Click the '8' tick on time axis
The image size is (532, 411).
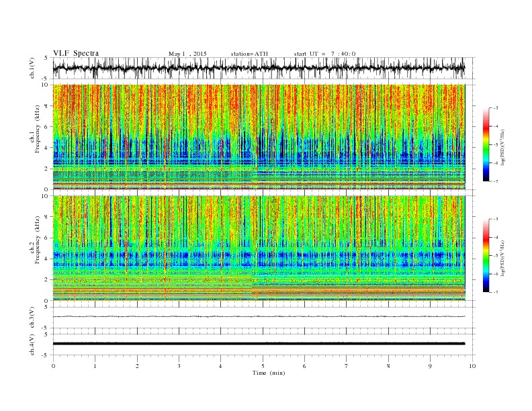[x=388, y=366]
